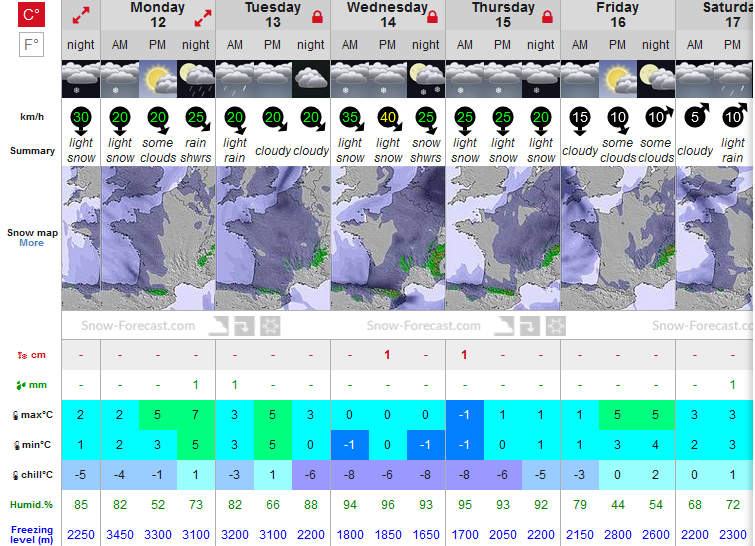This screenshot has height=546, width=755.
Task: Click the Friday night wind chill value 2
Action: 655,475
